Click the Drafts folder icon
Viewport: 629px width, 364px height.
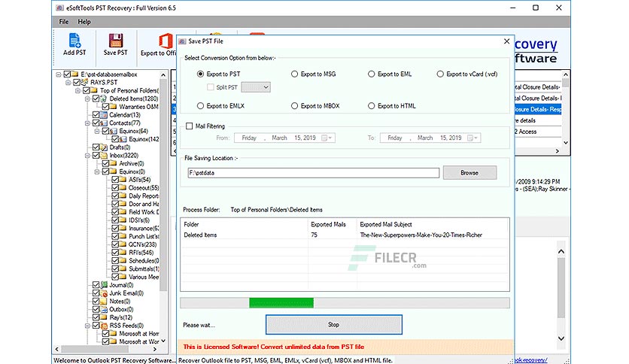pyautogui.click(x=104, y=147)
